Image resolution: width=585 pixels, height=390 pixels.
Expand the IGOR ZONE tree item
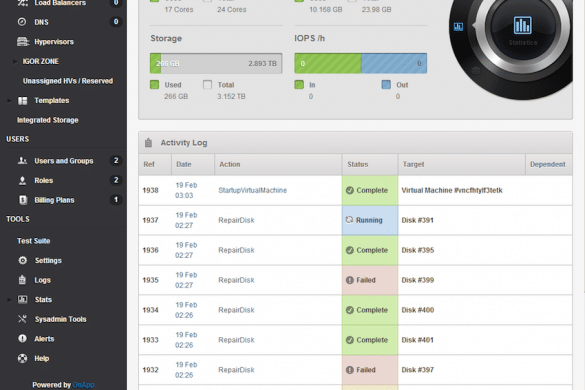15,61
